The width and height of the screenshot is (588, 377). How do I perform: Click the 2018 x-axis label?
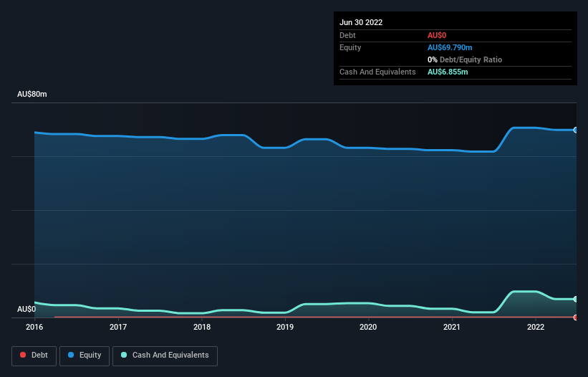point(202,327)
